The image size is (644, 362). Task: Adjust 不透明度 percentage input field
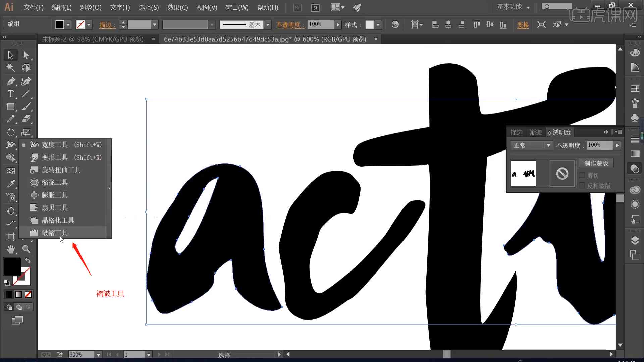click(x=600, y=145)
